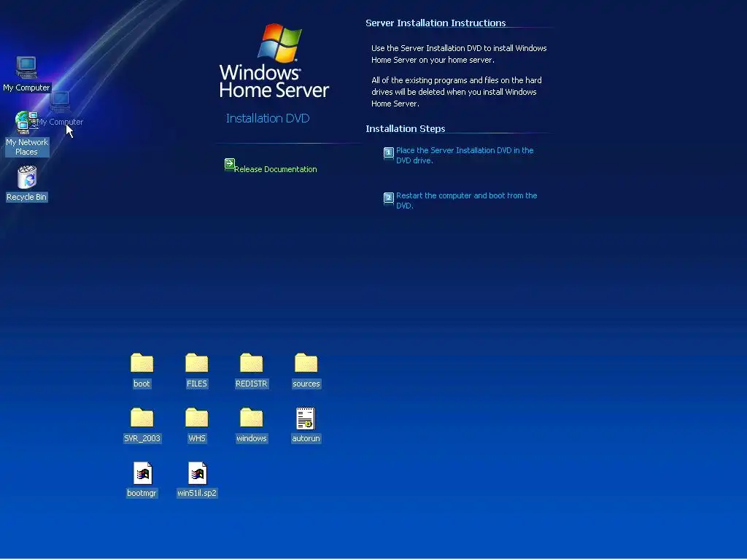Viewport: 747px width, 560px height.
Task: Open the Release Documentation link
Action: tap(275, 169)
